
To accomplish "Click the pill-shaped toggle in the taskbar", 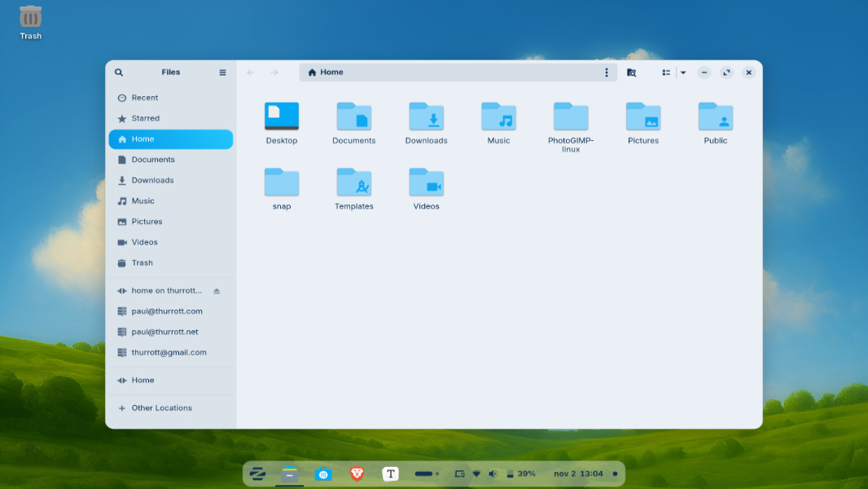I will click(x=423, y=474).
